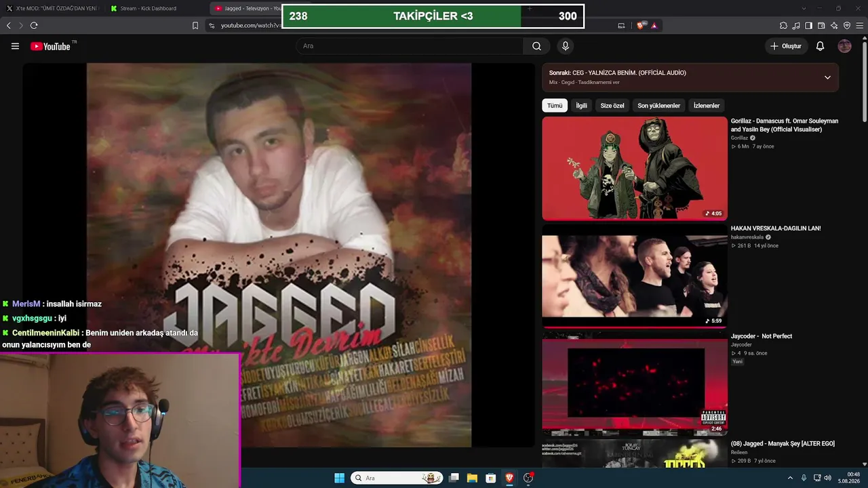The width and height of the screenshot is (868, 488).
Task: Click the Oluştur create button
Action: (x=786, y=46)
